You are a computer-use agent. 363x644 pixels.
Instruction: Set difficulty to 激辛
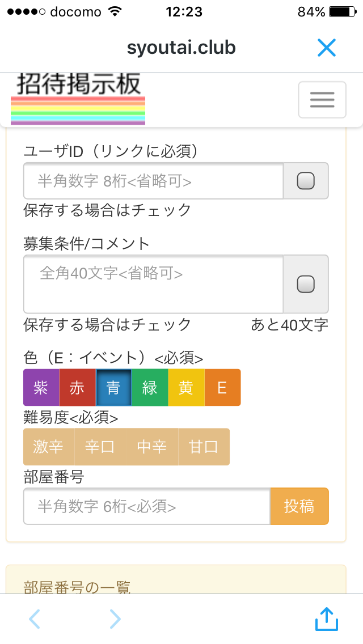click(x=49, y=447)
